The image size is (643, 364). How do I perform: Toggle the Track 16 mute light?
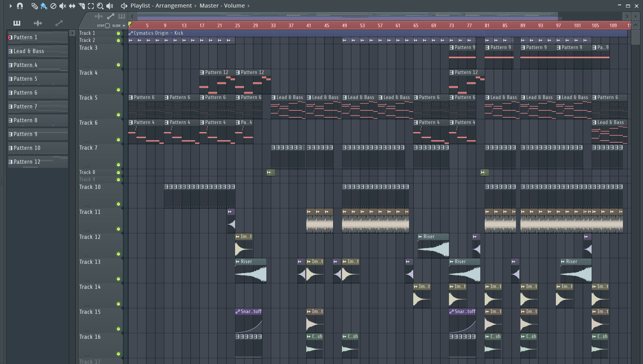(118, 354)
